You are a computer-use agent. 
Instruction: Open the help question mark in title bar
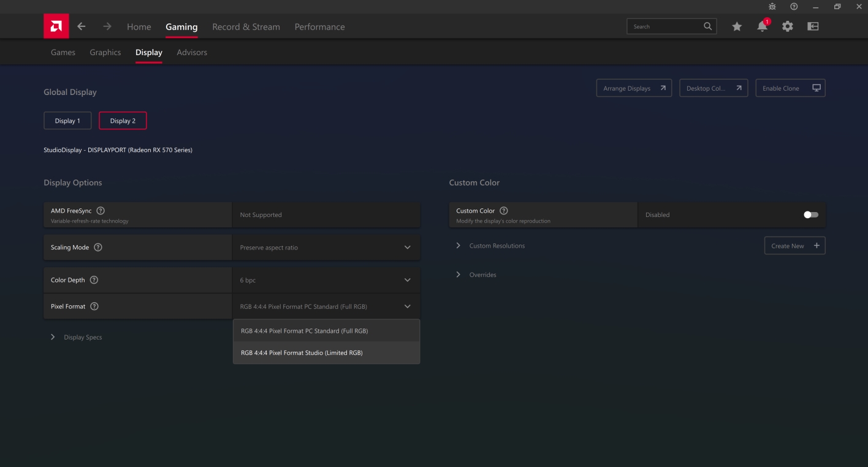pos(794,6)
